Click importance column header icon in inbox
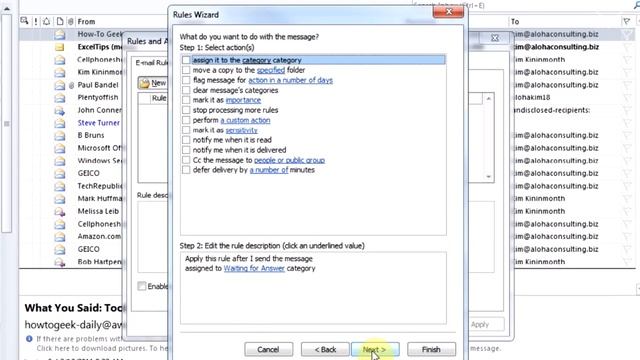The width and height of the screenshot is (640, 360). coord(36,22)
